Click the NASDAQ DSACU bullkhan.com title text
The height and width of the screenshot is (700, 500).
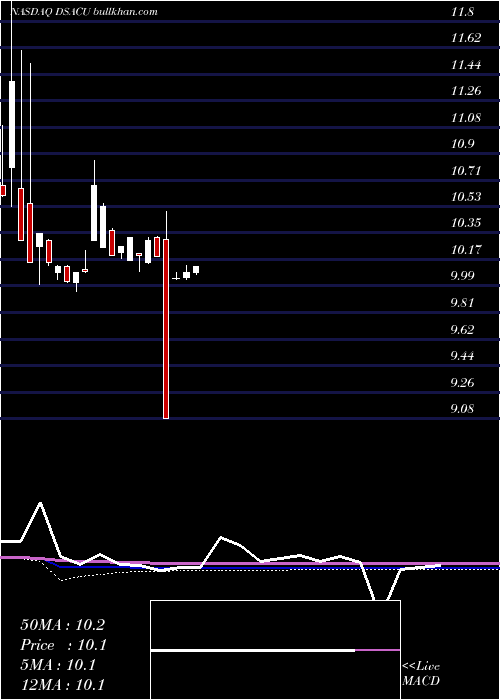point(83,12)
